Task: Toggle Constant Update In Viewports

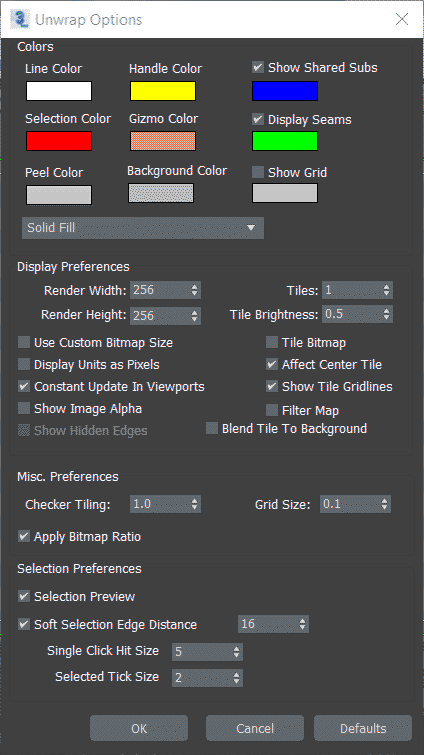Action: 24,387
